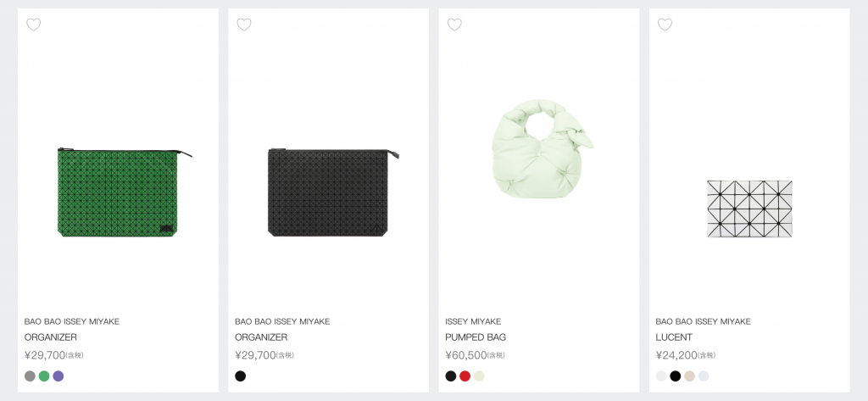The height and width of the screenshot is (401, 868).
Task: Open the white LUCENT pouch image
Action: click(749, 209)
